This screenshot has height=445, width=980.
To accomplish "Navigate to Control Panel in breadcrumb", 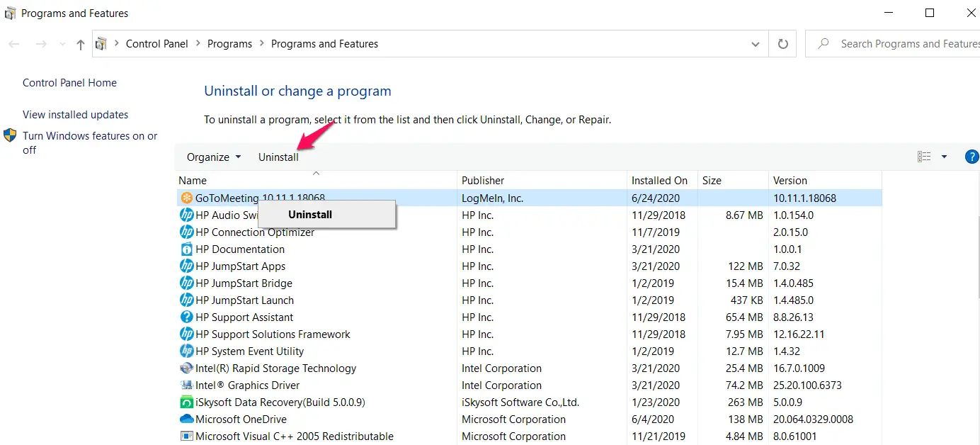I will pos(157,44).
